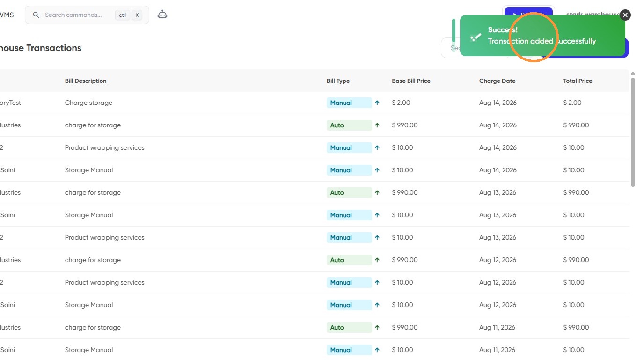Click the magnifier icon in command search

(x=36, y=15)
